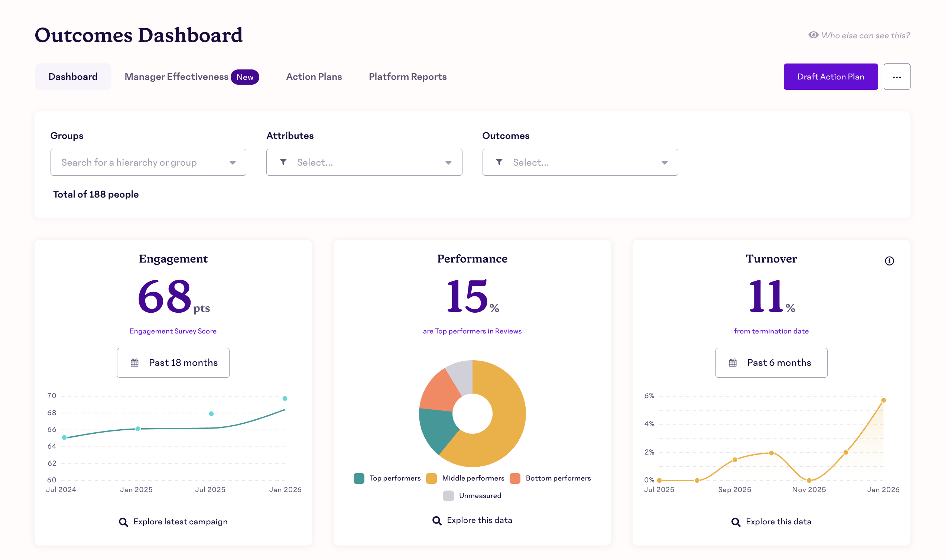
Task: Open the Outcomes select dropdown arrow
Action: [664, 163]
